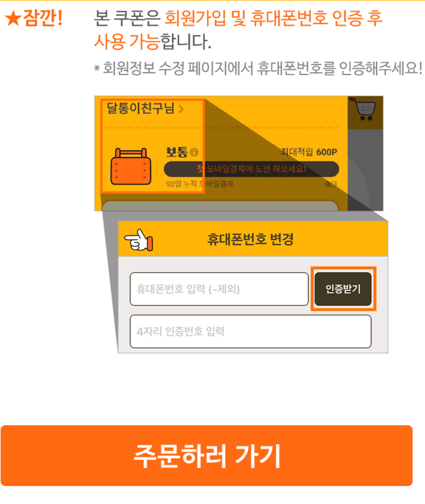
Task: Click the 90일 누적 모바일결제 text
Action: (199, 184)
